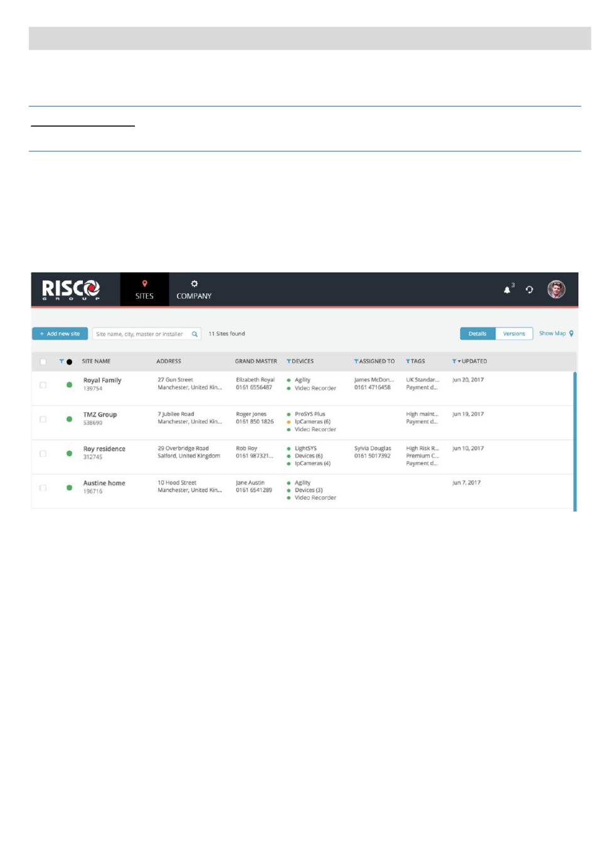The image size is (596, 868).
Task: Click '29 Overbridge Road' address
Action: [x=183, y=448]
